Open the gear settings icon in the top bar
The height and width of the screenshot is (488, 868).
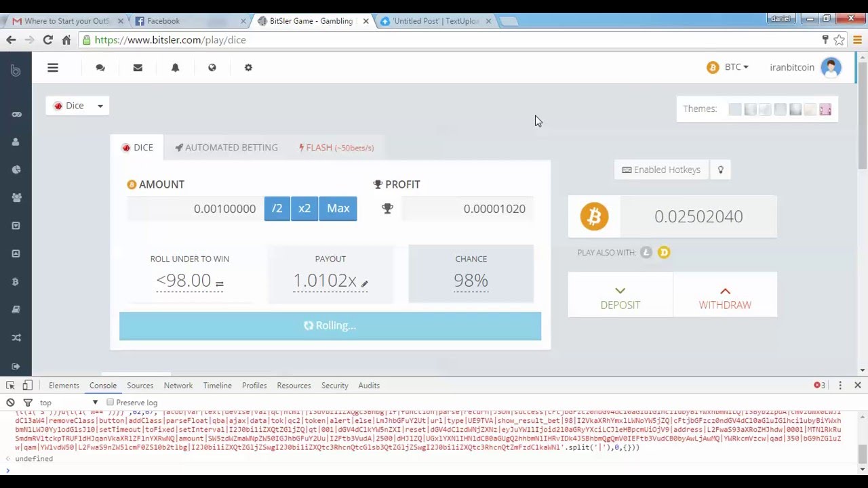(248, 68)
